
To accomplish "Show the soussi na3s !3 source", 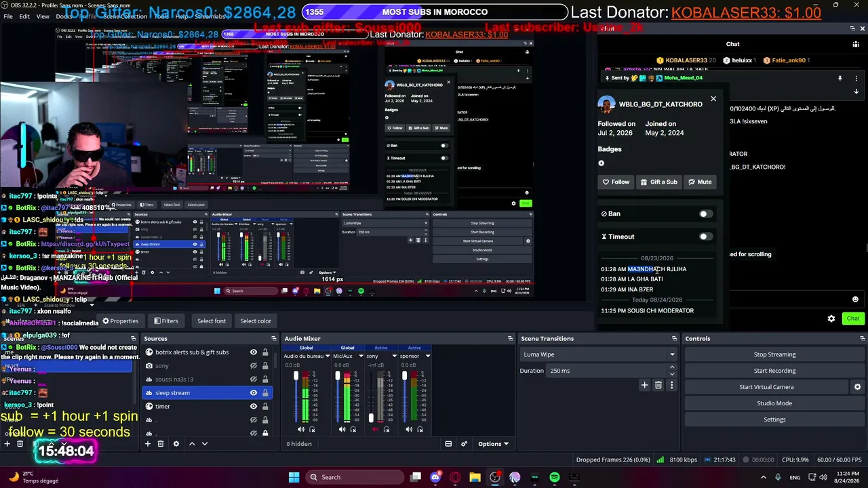I will (254, 380).
